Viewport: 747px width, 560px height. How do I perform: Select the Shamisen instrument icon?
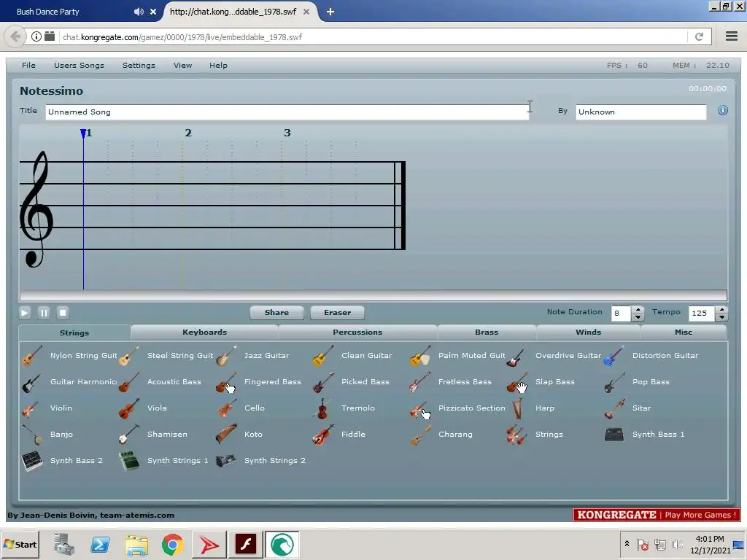129,435
